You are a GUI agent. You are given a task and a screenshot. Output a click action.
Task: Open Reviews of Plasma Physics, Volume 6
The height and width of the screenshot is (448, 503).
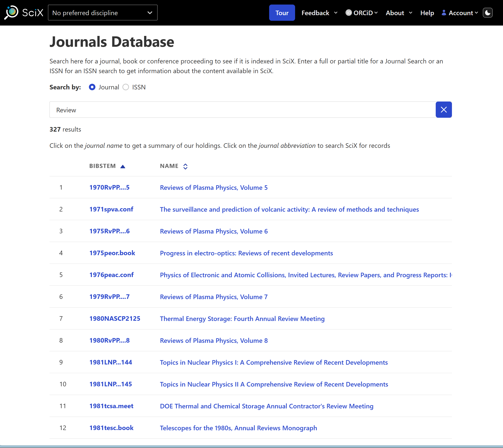click(214, 231)
